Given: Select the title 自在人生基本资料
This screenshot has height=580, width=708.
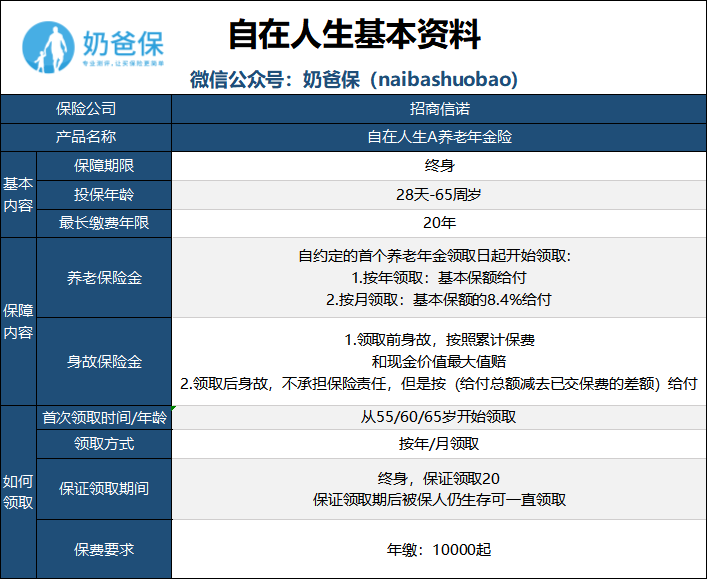Looking at the screenshot, I should click(x=354, y=34).
